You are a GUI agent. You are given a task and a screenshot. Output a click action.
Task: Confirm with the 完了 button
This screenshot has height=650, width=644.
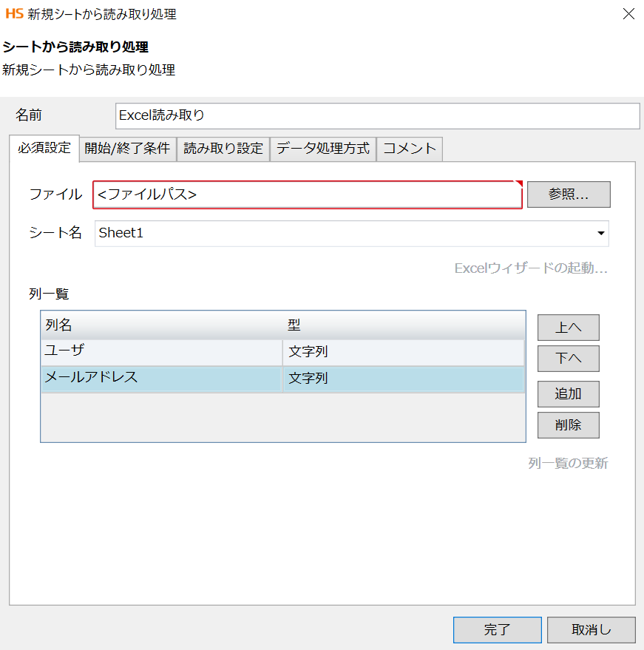coord(498,630)
